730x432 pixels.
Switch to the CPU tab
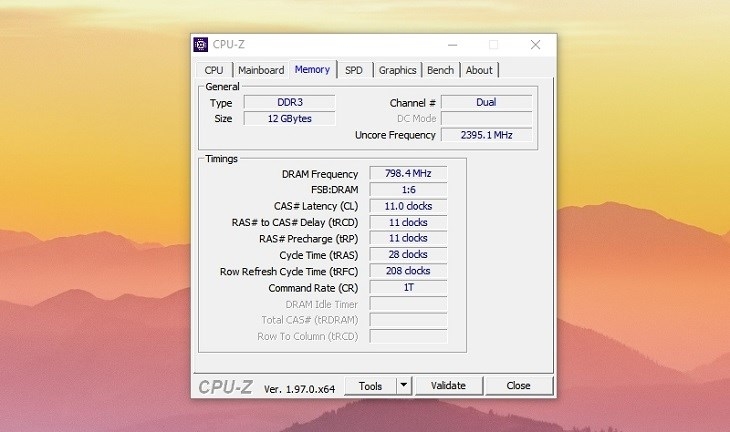point(214,70)
